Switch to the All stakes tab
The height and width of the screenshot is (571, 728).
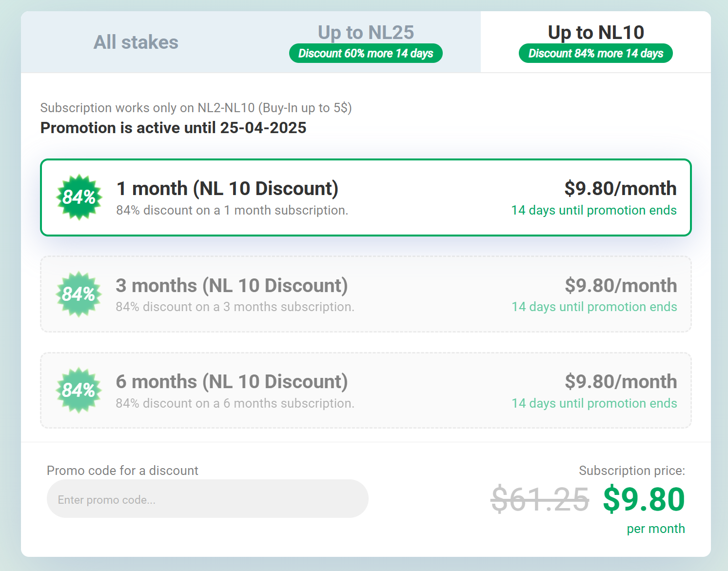136,42
